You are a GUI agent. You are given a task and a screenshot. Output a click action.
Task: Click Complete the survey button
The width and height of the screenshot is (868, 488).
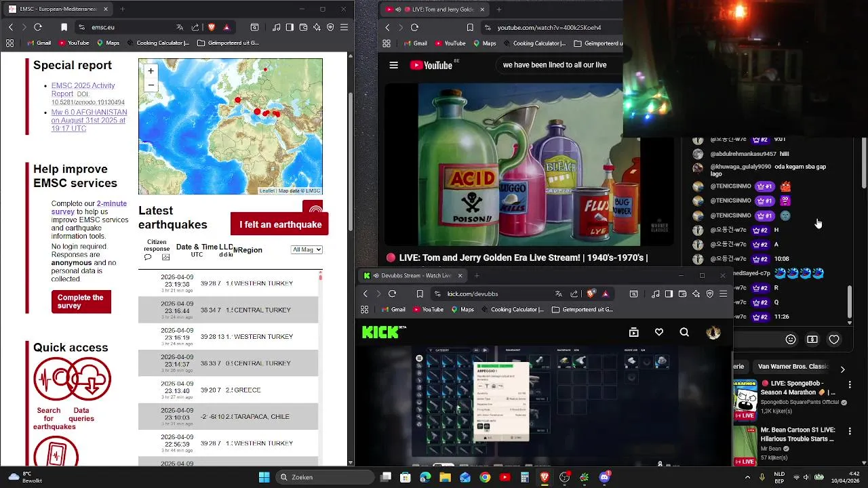81,302
